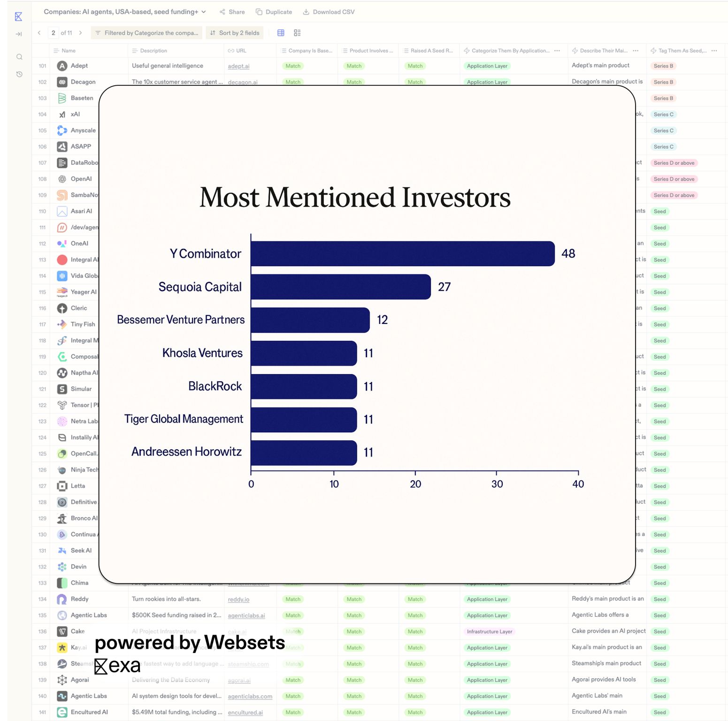
Task: Open Sort by 2 fields options
Action: click(x=235, y=33)
